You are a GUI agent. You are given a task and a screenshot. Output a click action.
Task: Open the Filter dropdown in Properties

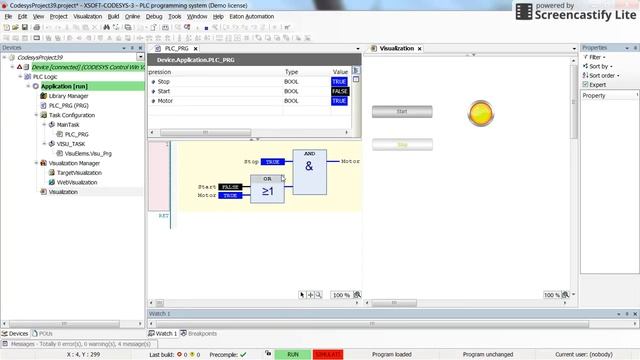(x=594, y=57)
